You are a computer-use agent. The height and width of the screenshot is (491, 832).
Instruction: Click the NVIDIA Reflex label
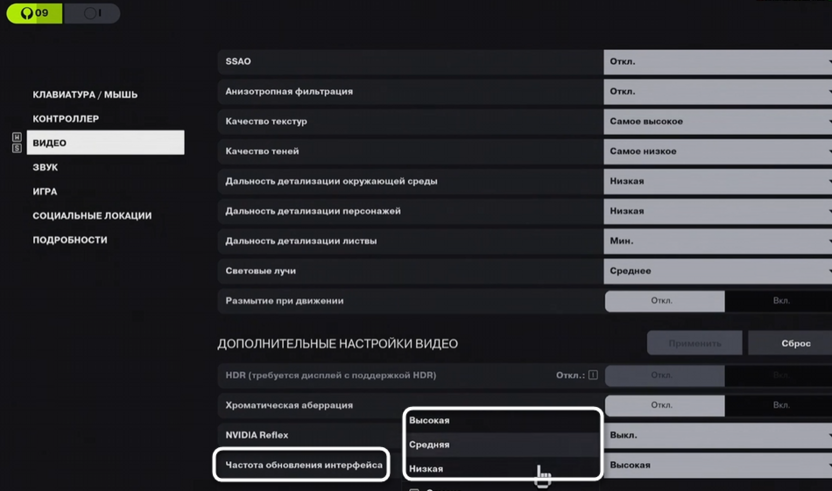tap(257, 435)
